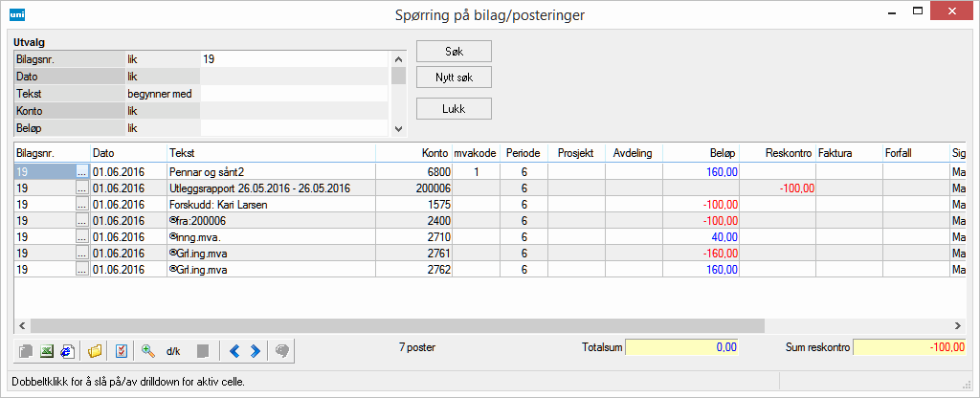Open ellipsis button on Pennar og sånt2 row
This screenshot has height=398, width=980.
81,171
